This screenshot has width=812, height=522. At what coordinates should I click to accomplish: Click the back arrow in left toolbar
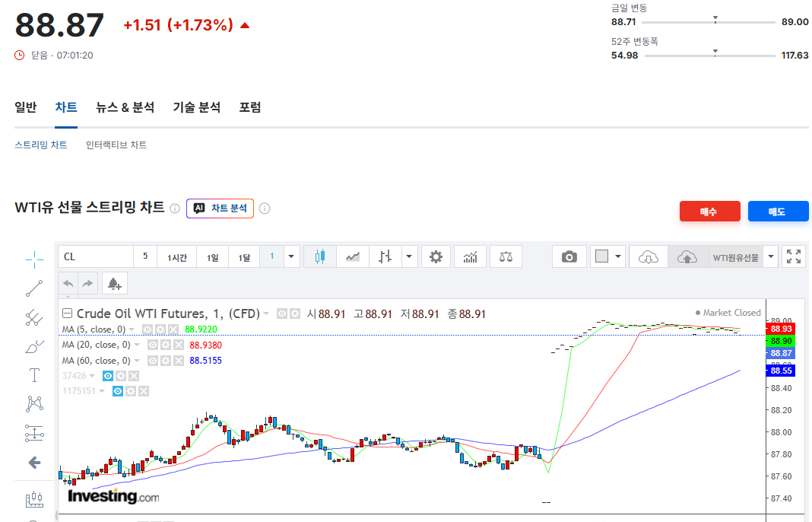pyautogui.click(x=35, y=463)
